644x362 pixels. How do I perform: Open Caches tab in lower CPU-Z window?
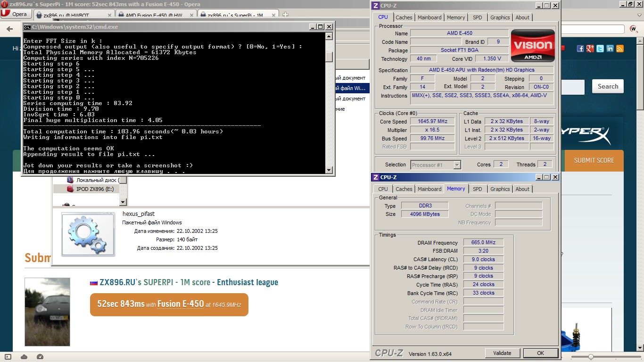404,189
